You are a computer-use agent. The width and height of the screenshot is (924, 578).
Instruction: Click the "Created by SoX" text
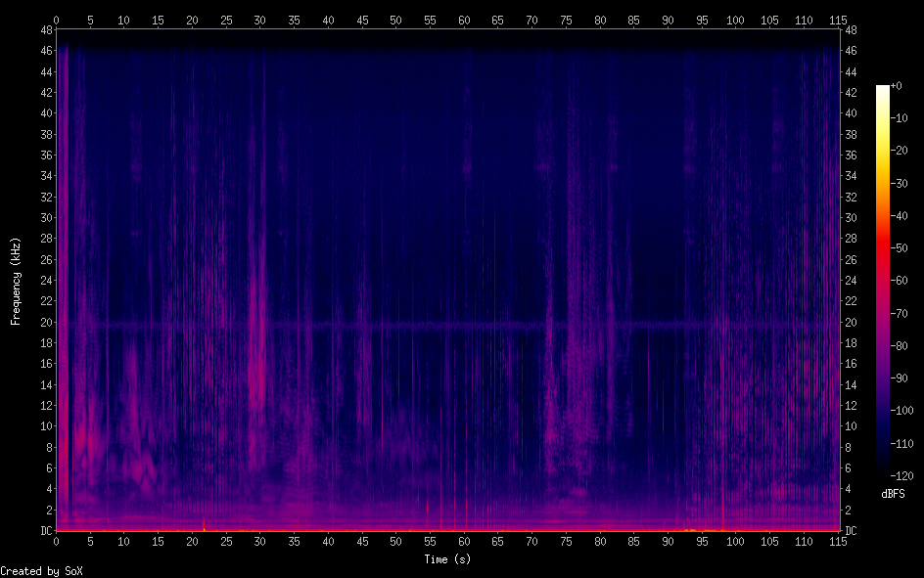[41, 570]
